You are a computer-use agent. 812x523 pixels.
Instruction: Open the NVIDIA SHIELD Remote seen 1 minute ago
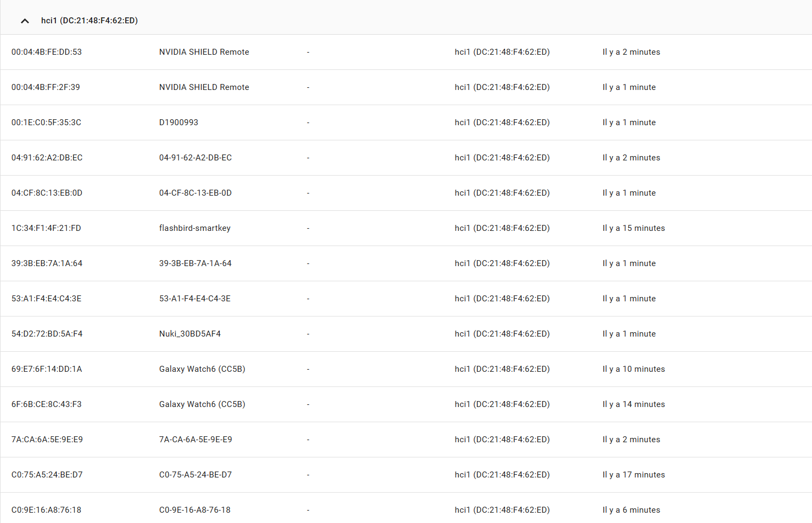pos(204,87)
